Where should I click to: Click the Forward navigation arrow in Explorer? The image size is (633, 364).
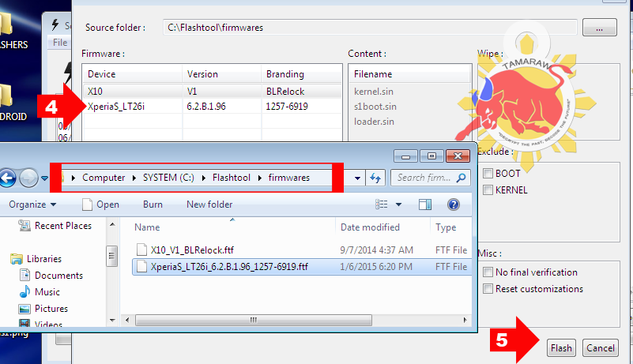point(28,178)
